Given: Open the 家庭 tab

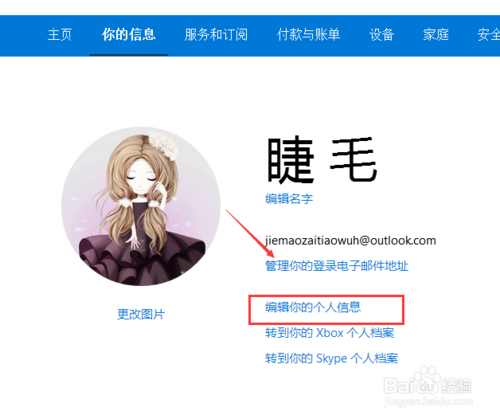Looking at the screenshot, I should pos(436,35).
